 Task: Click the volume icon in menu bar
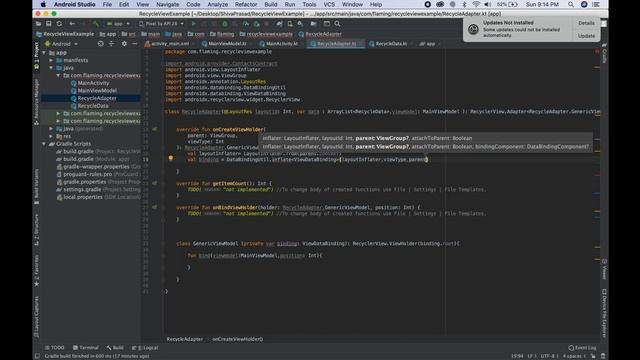(487, 4)
